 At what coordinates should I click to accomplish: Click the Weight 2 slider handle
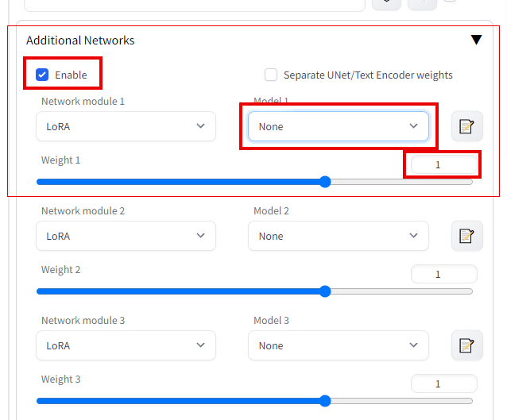point(325,291)
